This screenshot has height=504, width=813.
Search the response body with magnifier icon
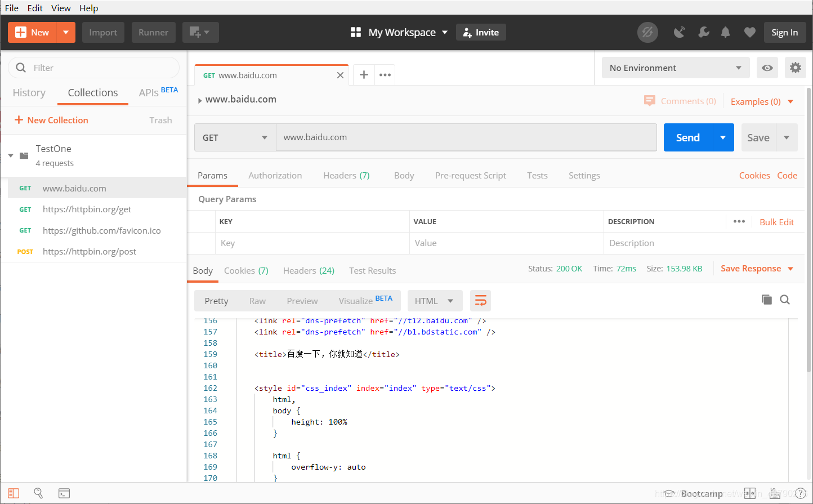click(785, 300)
